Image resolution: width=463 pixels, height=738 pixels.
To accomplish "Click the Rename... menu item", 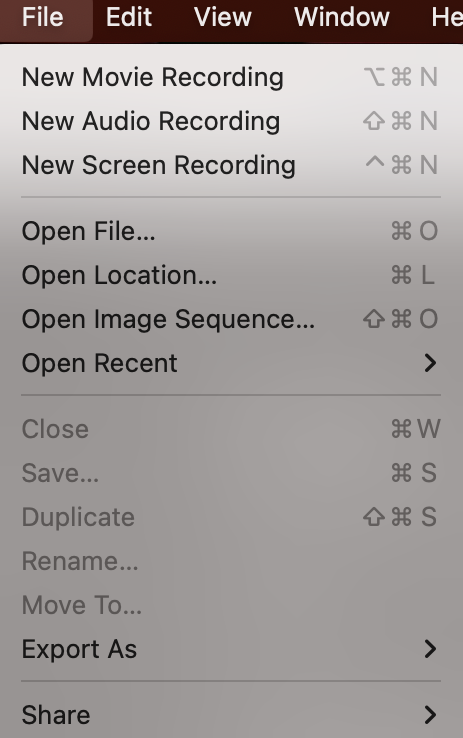I will (231, 561).
